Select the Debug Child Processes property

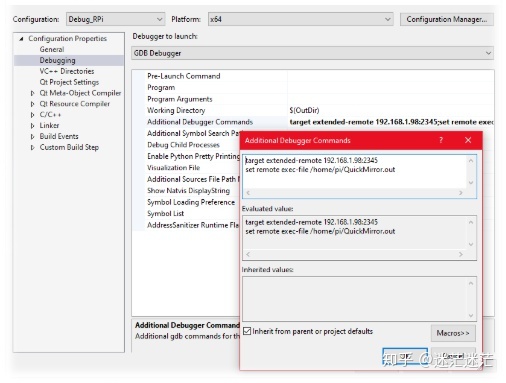click(x=183, y=145)
